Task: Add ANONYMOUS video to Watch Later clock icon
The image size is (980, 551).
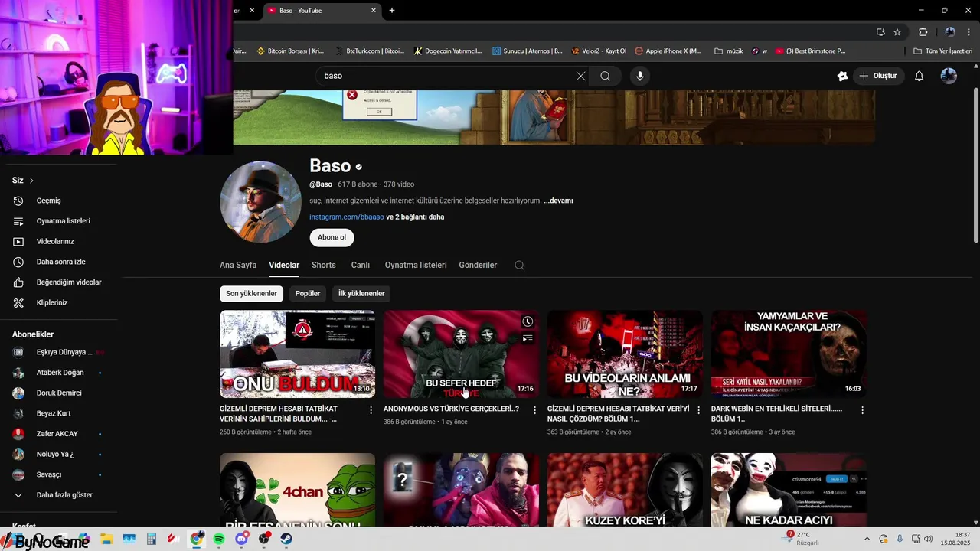Action: (528, 322)
